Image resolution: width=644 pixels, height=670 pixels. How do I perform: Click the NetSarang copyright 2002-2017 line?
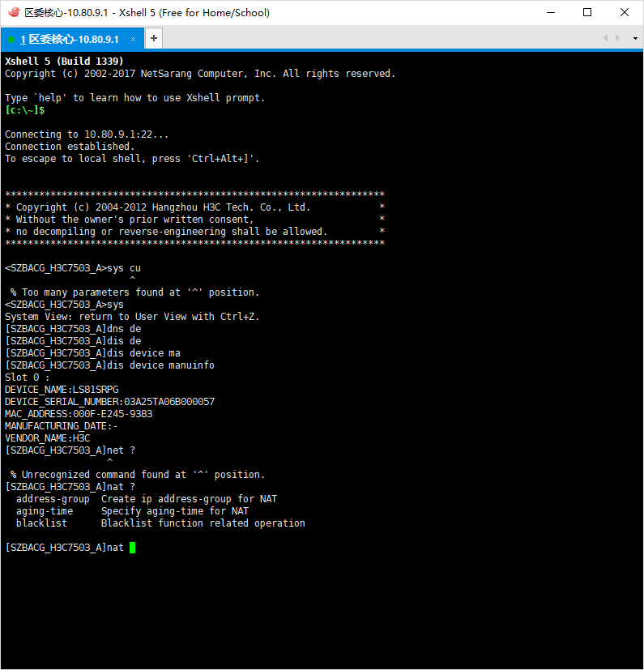tap(200, 74)
